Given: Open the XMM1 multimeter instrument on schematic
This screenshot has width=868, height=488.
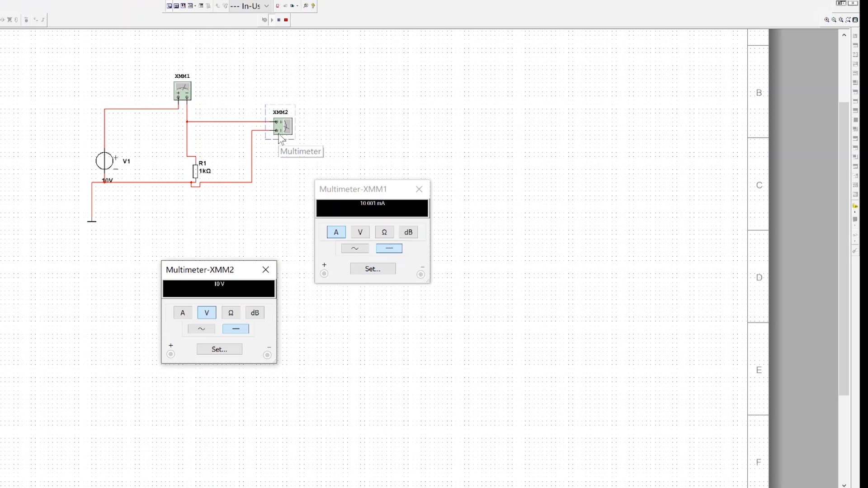Looking at the screenshot, I should [x=183, y=91].
